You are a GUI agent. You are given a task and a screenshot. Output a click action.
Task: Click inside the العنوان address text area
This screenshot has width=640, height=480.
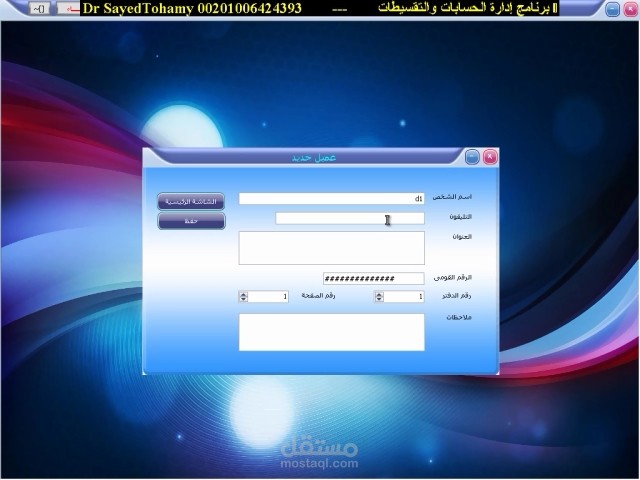(331, 248)
